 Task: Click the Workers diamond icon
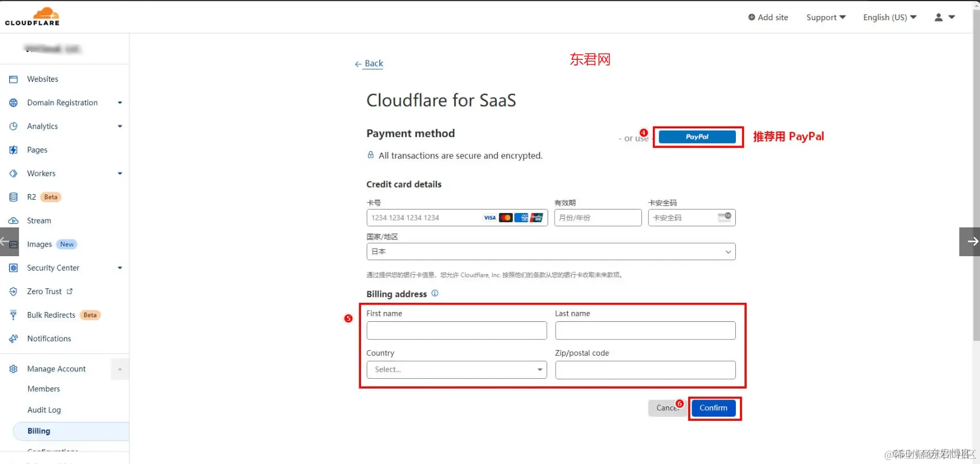(13, 173)
